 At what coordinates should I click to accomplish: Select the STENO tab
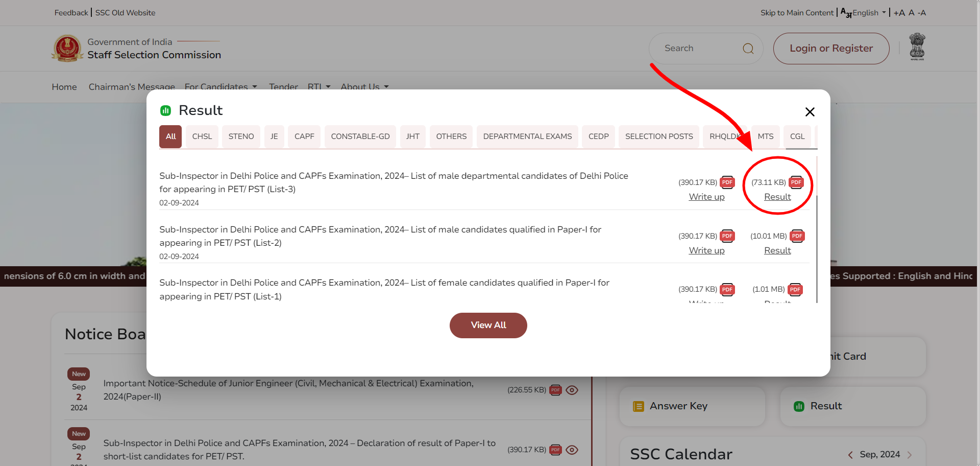coord(241,137)
